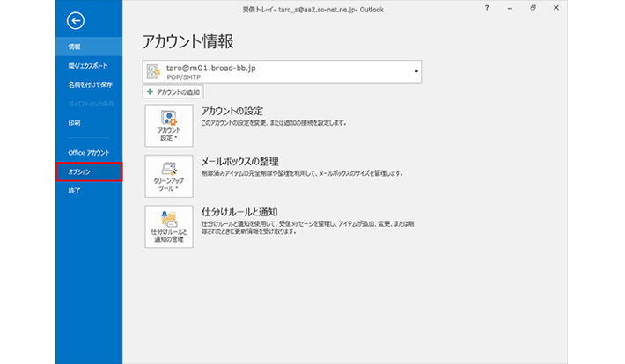This screenshot has height=364, width=625.
Task: Select the greyed 添付ファイルの保存 item
Action: [x=90, y=104]
